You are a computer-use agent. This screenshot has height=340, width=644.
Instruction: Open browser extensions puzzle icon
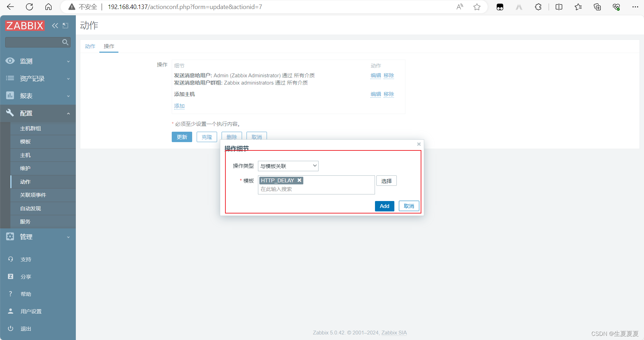tap(538, 7)
